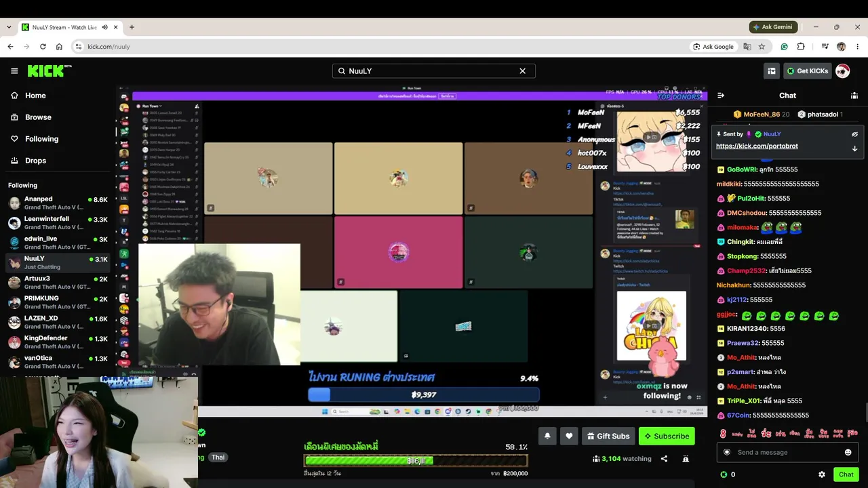868x488 pixels.
Task: Clear the NuuLY search text
Action: point(522,71)
